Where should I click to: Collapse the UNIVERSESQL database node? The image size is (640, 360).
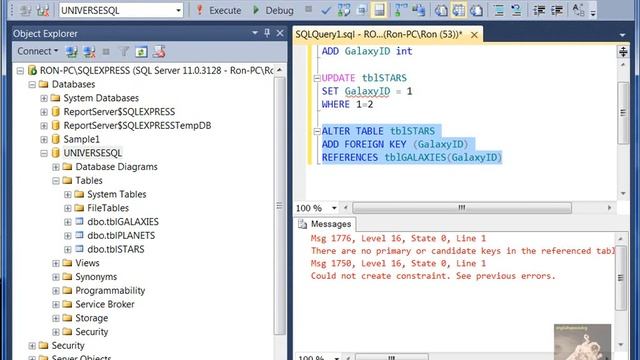click(x=44, y=153)
